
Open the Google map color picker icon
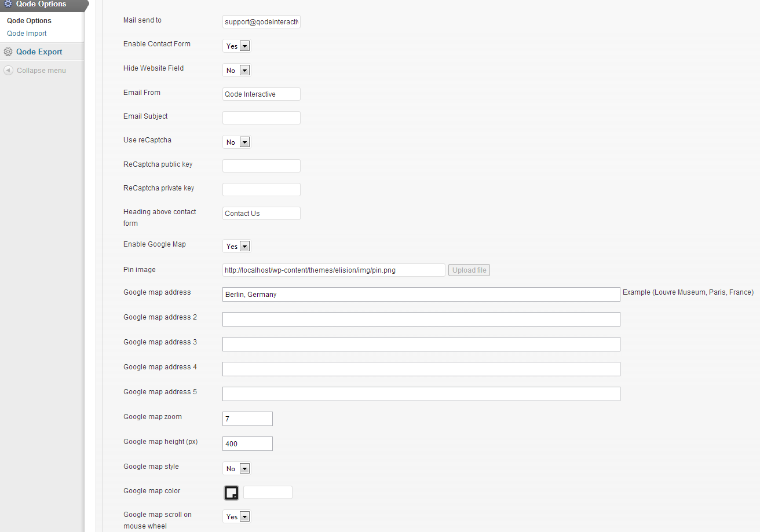pos(232,493)
